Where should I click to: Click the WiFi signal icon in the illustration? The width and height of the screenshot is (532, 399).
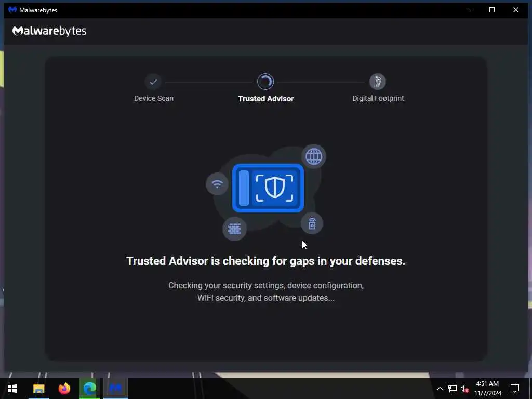(217, 184)
